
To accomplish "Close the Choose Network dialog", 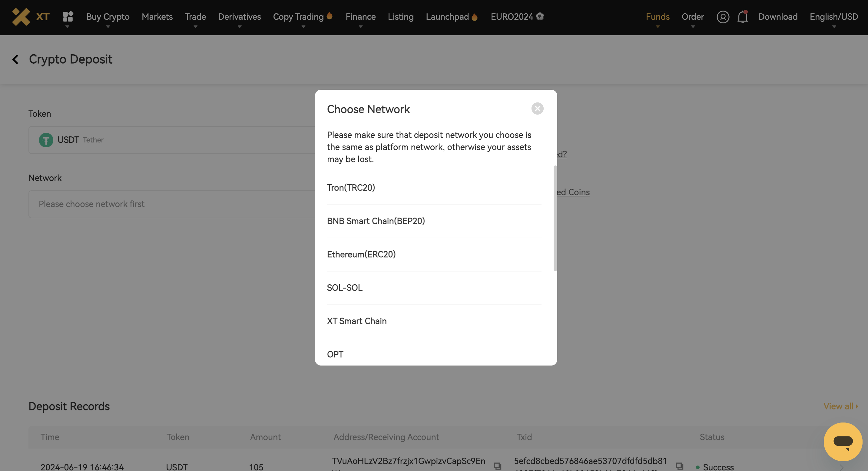I will pos(537,109).
